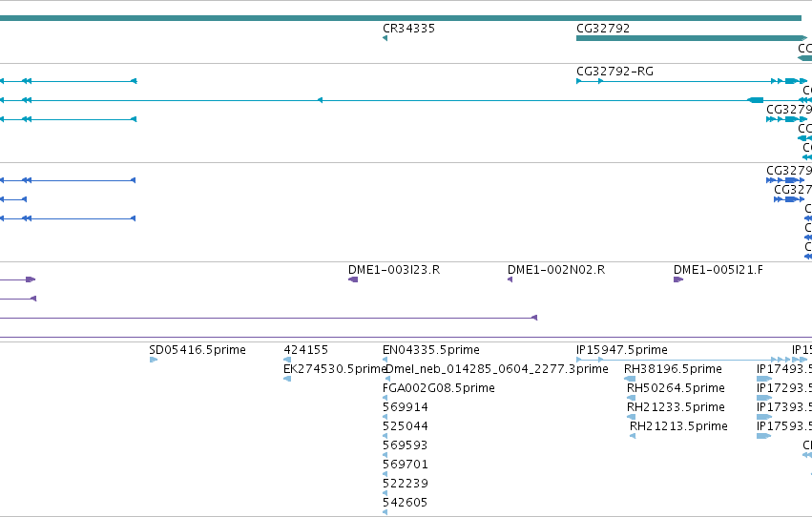Click the FGA002G08.5prime label
The height and width of the screenshot is (517, 812).
[439, 388]
